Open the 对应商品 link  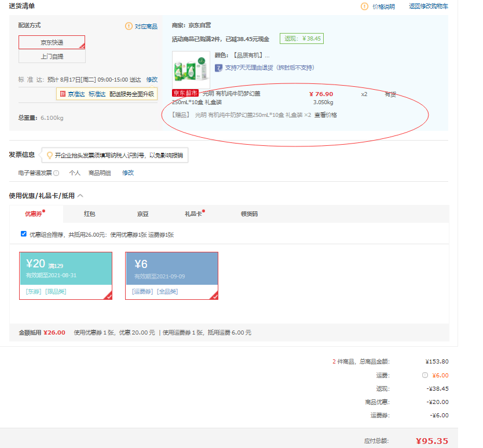(x=146, y=27)
